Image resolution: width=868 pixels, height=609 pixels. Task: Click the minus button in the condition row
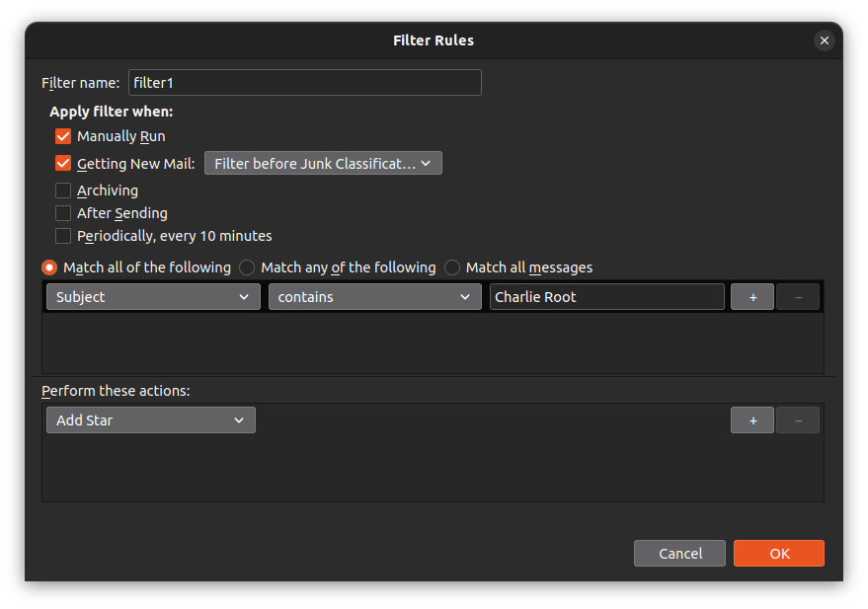click(x=798, y=297)
